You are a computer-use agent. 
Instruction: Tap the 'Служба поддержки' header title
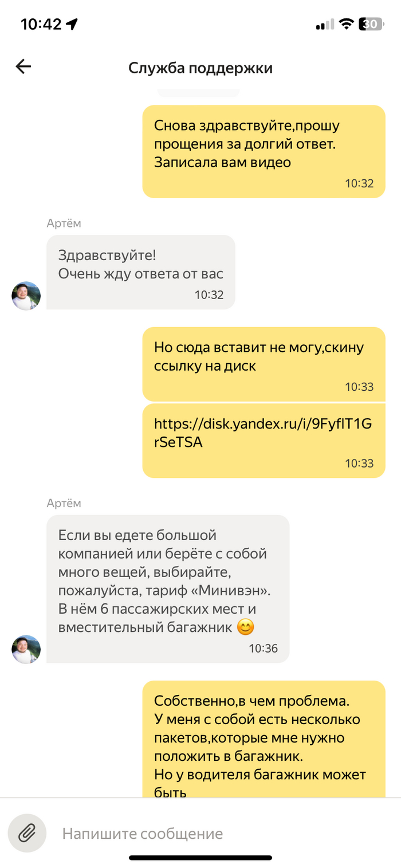tap(200, 68)
